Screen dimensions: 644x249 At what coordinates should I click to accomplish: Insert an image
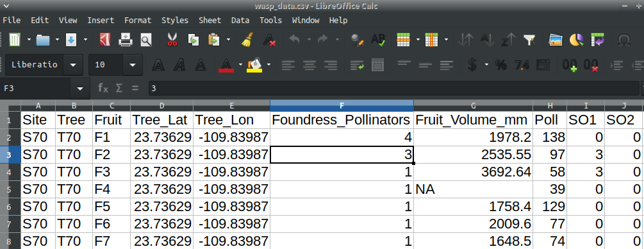tap(556, 40)
